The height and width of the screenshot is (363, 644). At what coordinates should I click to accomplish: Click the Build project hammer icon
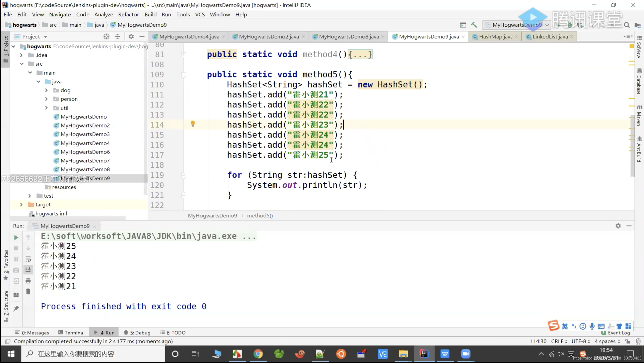pyautogui.click(x=474, y=25)
